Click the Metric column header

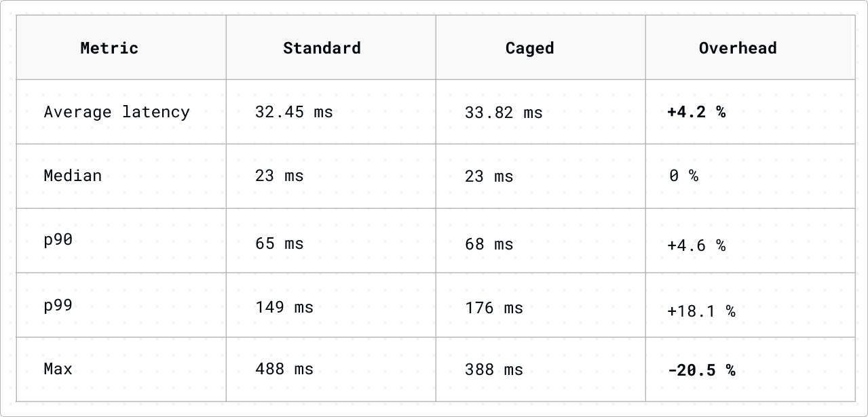coord(109,48)
